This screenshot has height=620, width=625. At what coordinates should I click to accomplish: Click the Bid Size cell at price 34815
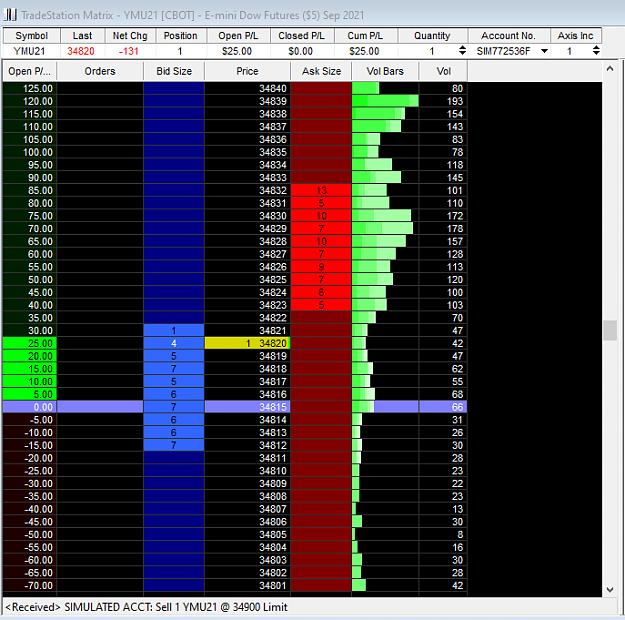pyautogui.click(x=174, y=407)
